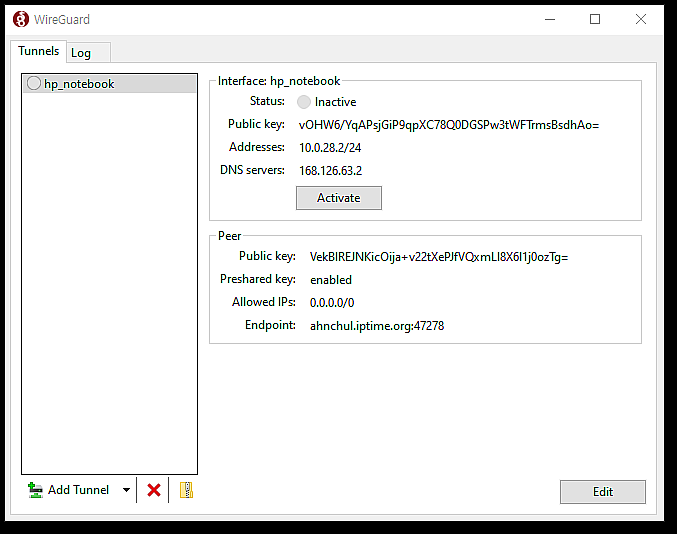Click DNS server value 168.126.63.2
677x534 pixels.
pyautogui.click(x=330, y=171)
